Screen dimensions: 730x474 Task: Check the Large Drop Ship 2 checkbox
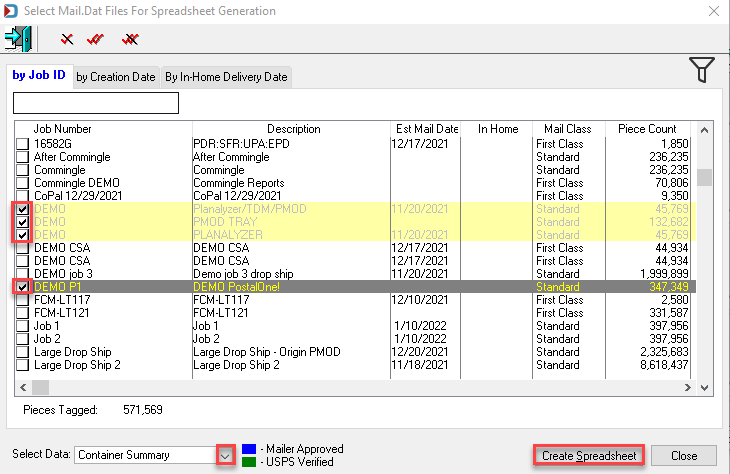coord(22,365)
